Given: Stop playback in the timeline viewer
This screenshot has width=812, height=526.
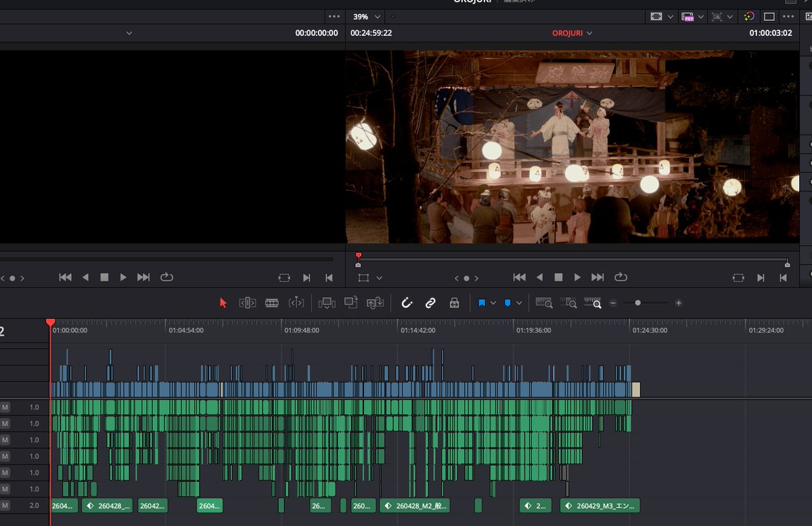Looking at the screenshot, I should point(559,278).
